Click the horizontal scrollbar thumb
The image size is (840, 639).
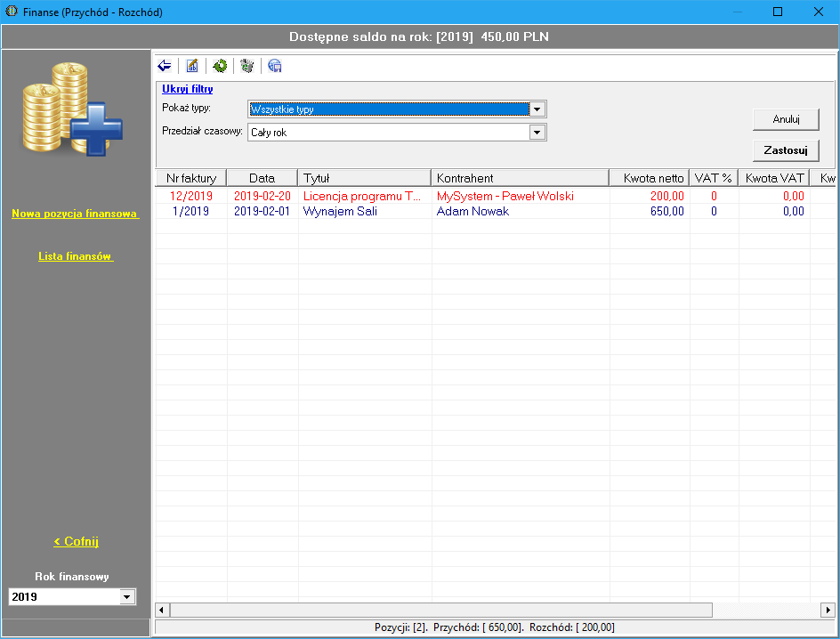[x=441, y=610]
